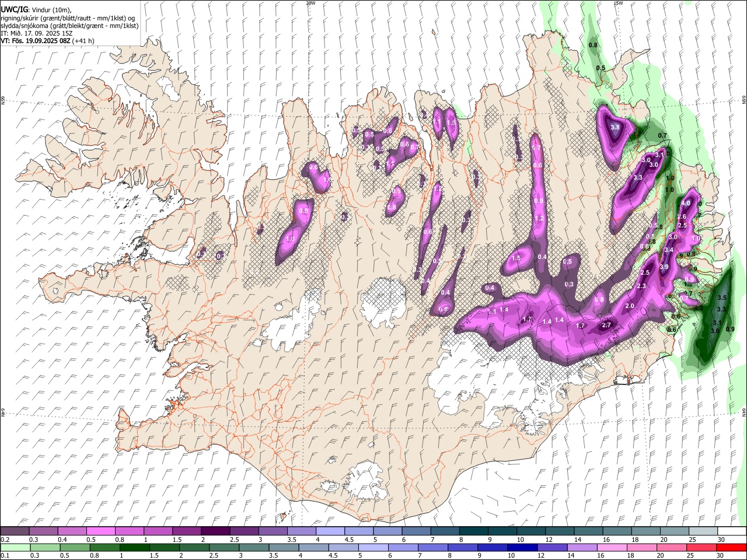Select the '3.5' rain value off the east coast
747x560 pixels.
[721, 297]
